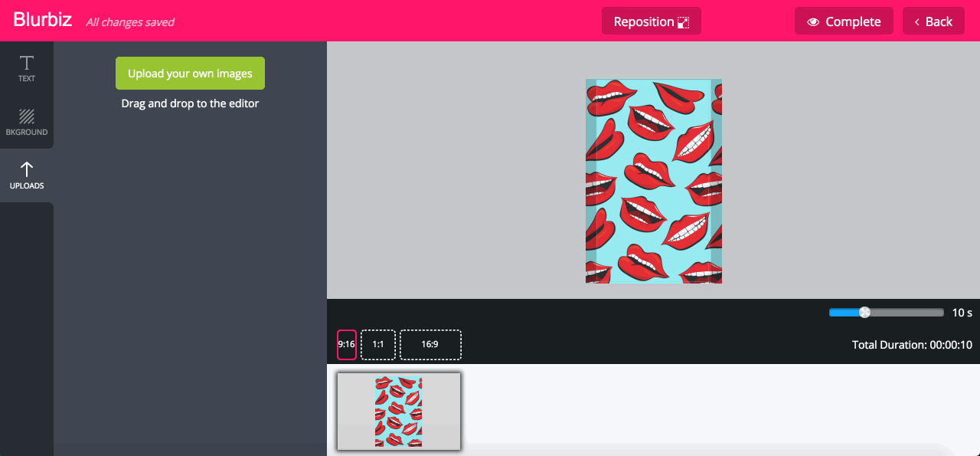Click the Complete button
Screen dimensions: 980x456
844,21
